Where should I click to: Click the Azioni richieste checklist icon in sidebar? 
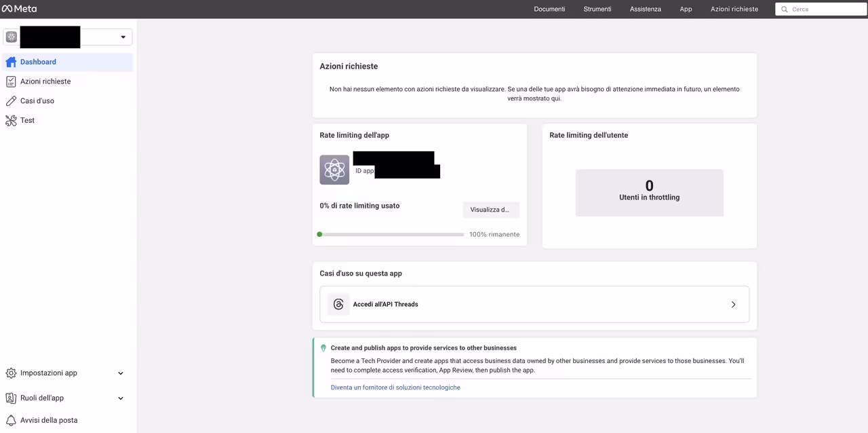click(11, 81)
